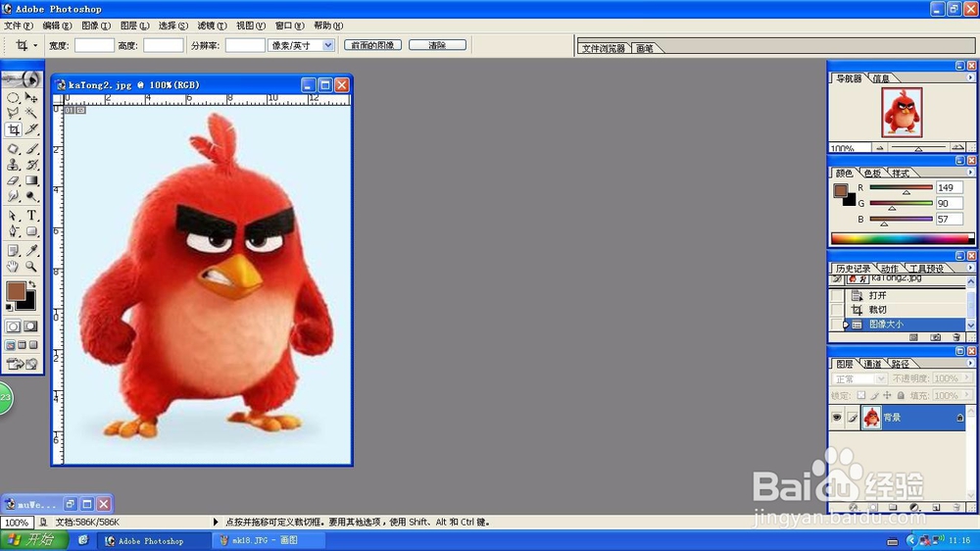The height and width of the screenshot is (551, 980).
Task: Select the Path Selection arrow tool
Action: pyautogui.click(x=13, y=215)
